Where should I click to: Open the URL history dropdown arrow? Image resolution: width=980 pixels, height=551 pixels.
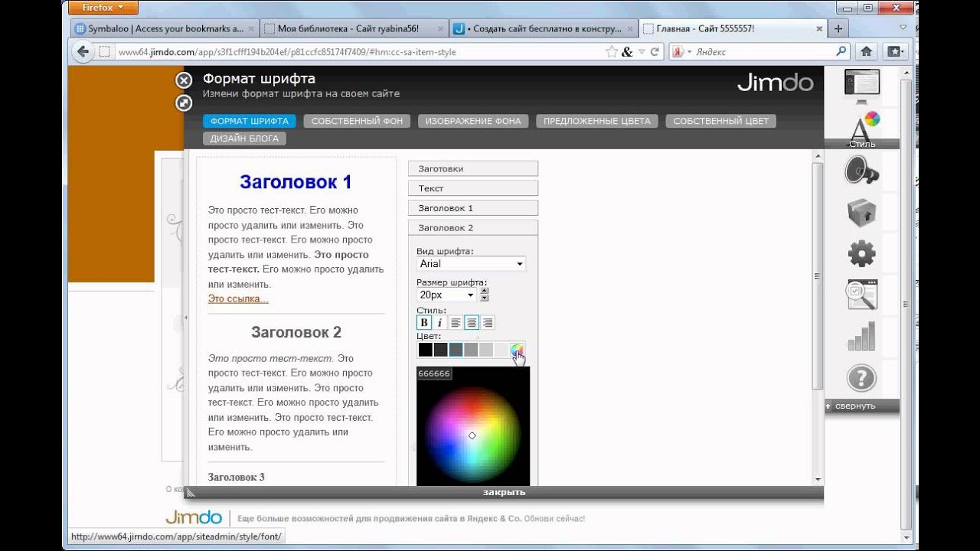642,52
